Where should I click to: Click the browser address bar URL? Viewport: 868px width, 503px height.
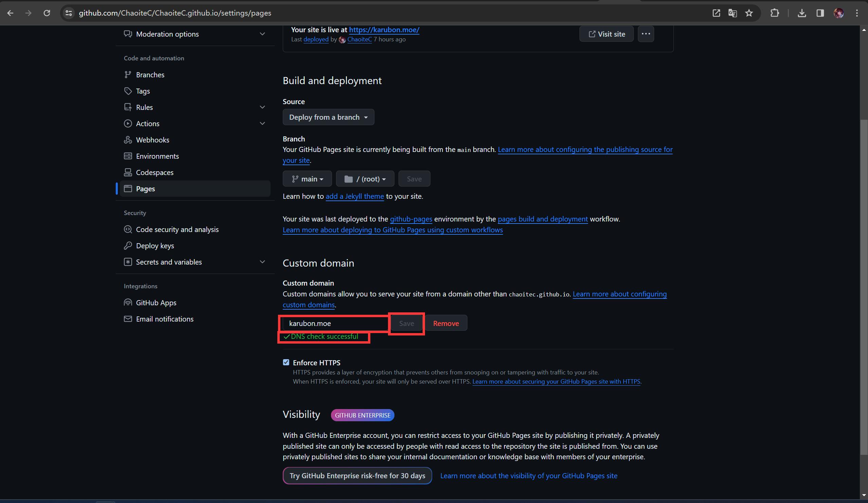click(175, 13)
